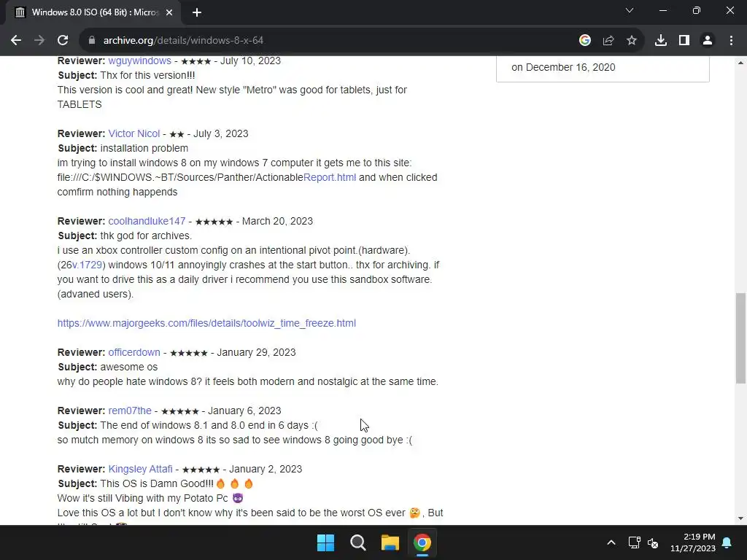Show hidden system tray icons
747x560 pixels.
611,542
